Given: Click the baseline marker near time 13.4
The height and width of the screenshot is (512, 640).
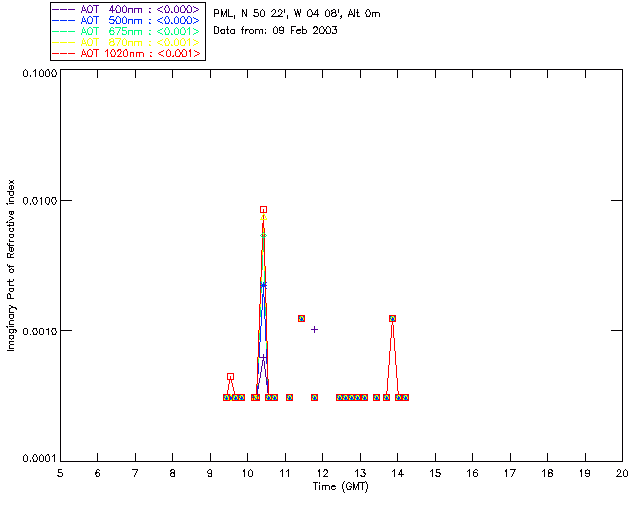Looking at the screenshot, I should 376,397.
